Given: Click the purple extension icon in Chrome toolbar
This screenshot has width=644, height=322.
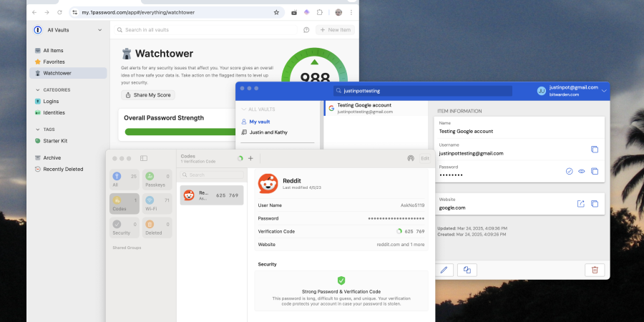Looking at the screenshot, I should coord(306,12).
